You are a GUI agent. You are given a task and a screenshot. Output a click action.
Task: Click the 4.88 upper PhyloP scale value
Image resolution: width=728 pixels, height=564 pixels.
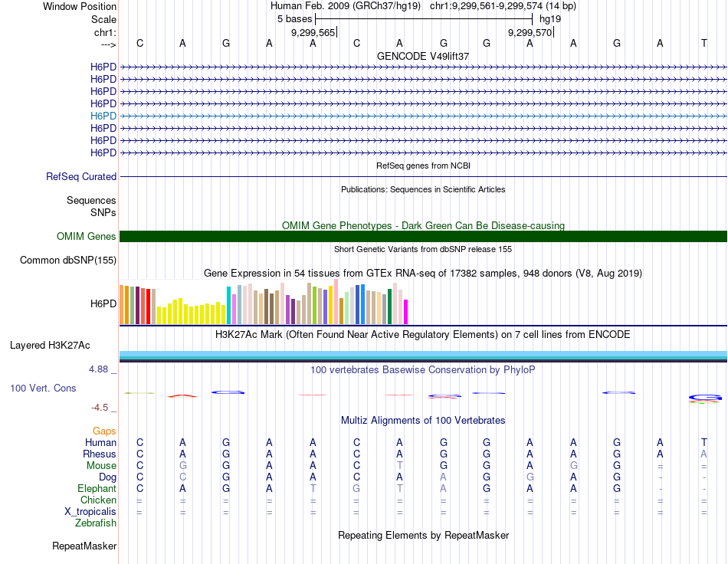(x=98, y=369)
